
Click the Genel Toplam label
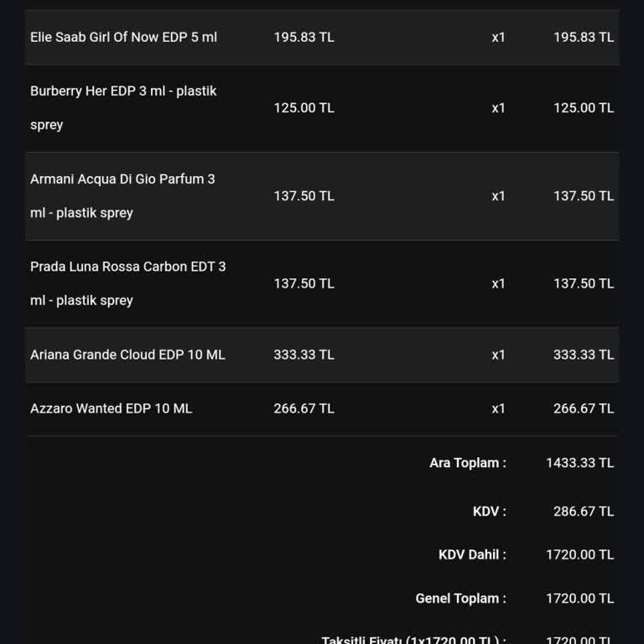point(460,599)
